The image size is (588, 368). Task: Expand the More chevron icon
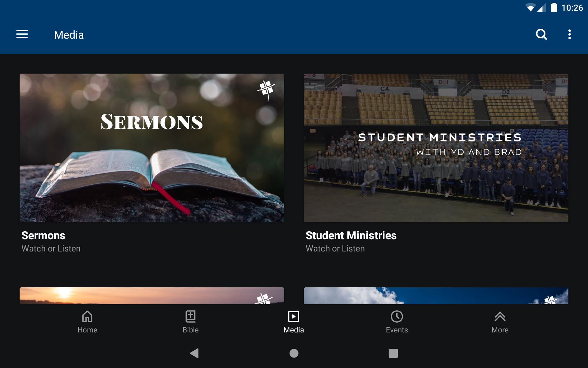(500, 316)
